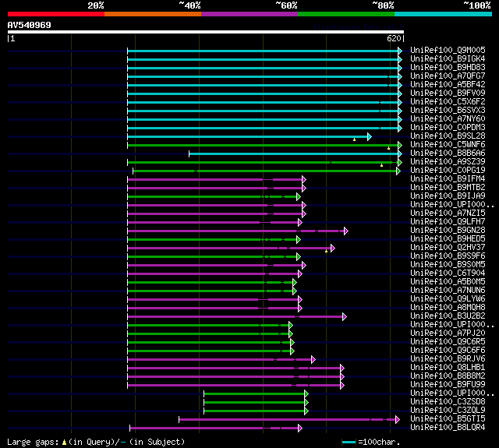The height and width of the screenshot is (448, 499).
Task: Select the UniRef100_Q9LFH7 label
Action: (x=448, y=222)
